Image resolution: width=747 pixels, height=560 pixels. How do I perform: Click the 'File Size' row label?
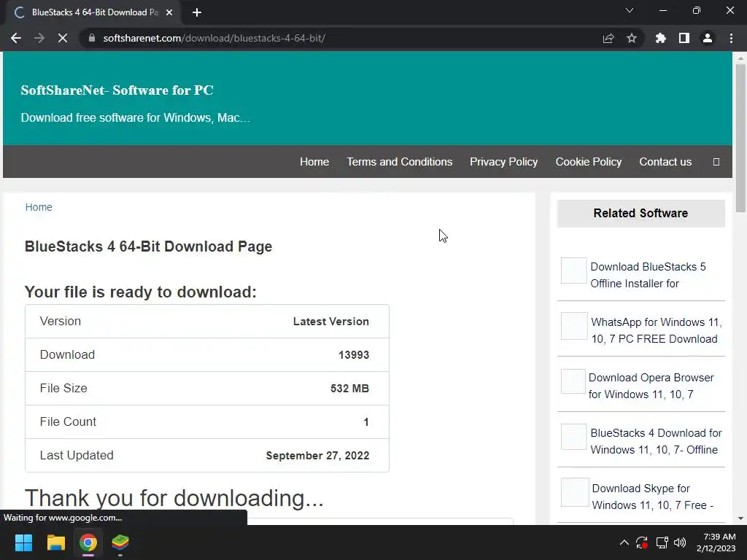pos(63,388)
